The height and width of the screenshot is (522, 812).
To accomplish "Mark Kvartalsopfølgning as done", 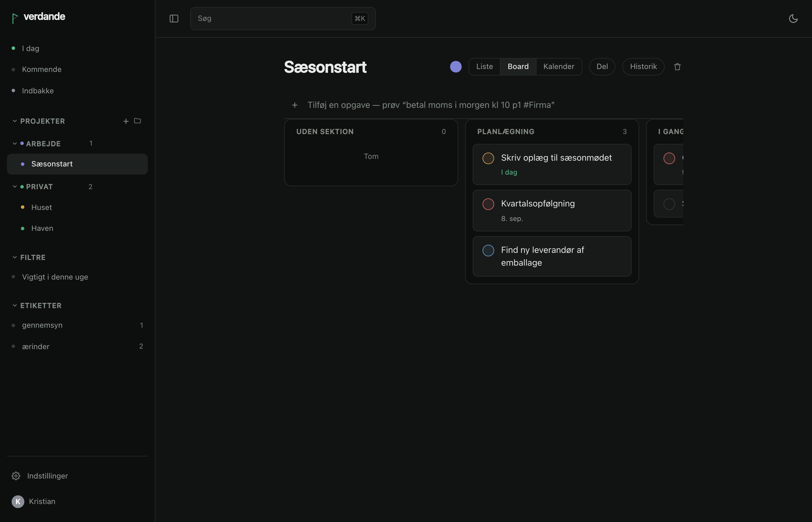I will [x=488, y=204].
